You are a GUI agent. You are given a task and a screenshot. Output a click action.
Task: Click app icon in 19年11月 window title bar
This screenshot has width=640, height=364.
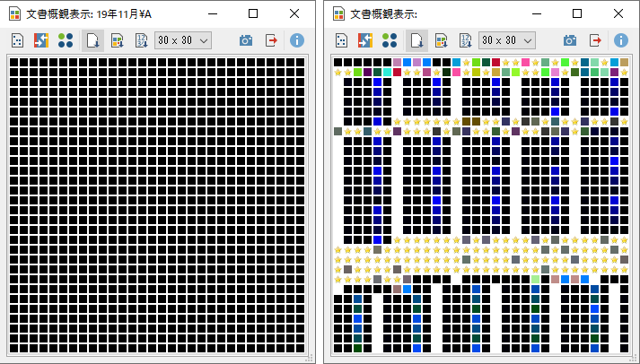point(15,13)
